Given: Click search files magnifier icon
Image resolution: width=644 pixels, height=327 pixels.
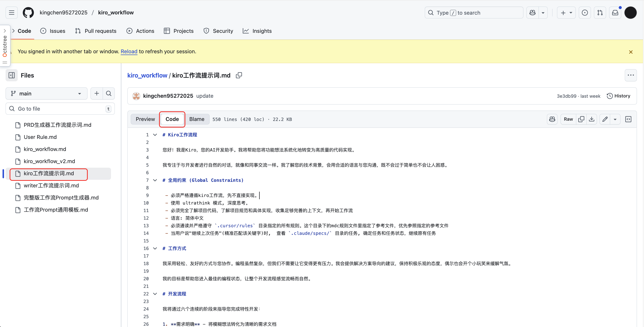Looking at the screenshot, I should pyautogui.click(x=109, y=93).
